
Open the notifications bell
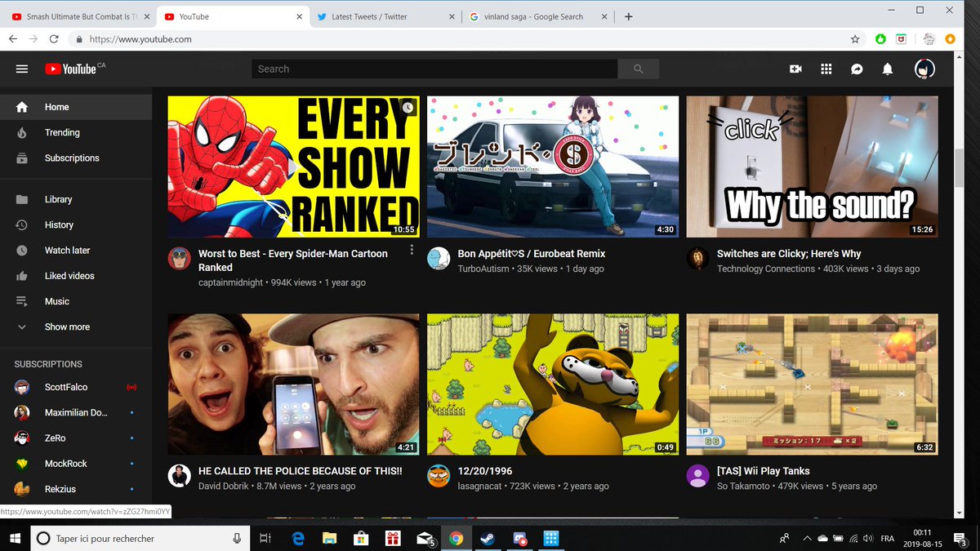tap(888, 69)
